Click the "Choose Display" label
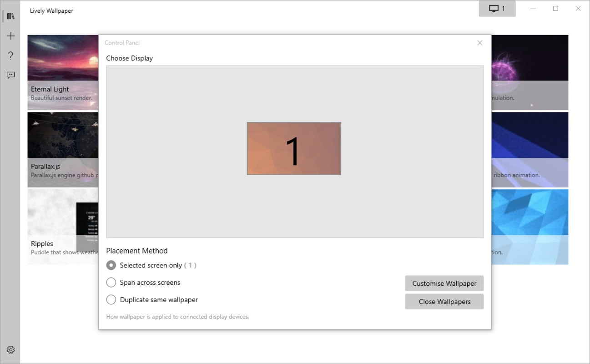This screenshot has width=590, height=364. click(x=130, y=58)
